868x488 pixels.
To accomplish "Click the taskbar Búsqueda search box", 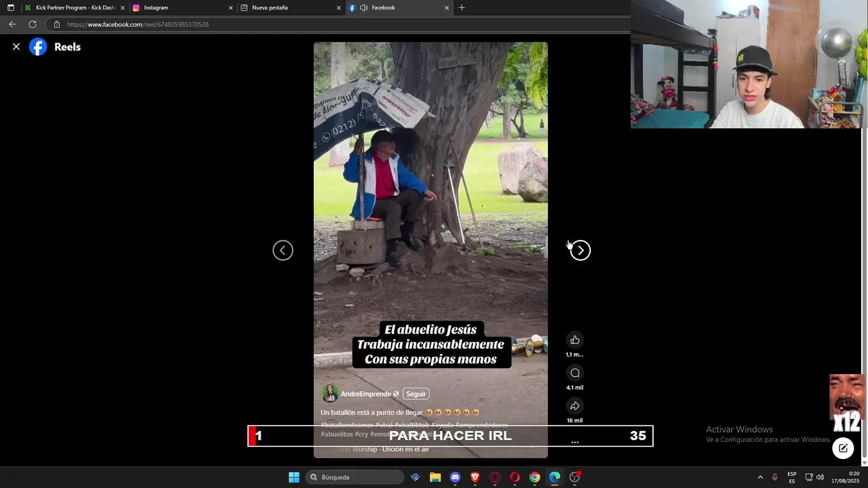I will [355, 477].
